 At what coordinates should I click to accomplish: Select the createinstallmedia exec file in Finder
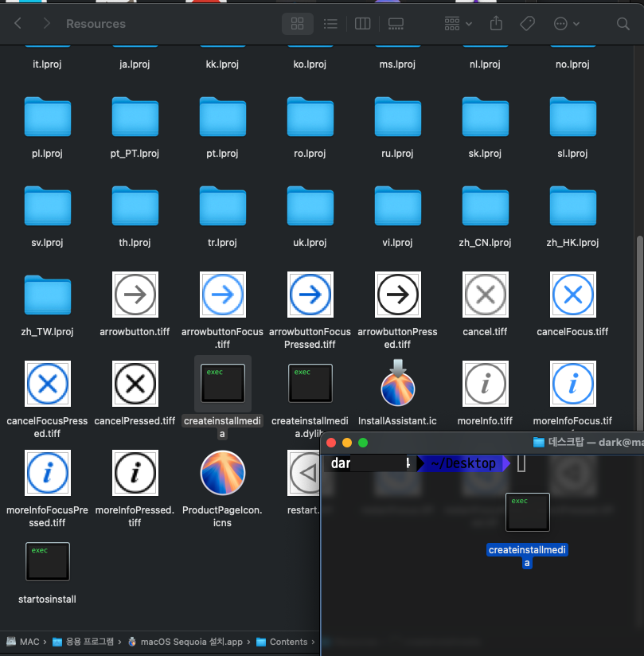point(223,383)
